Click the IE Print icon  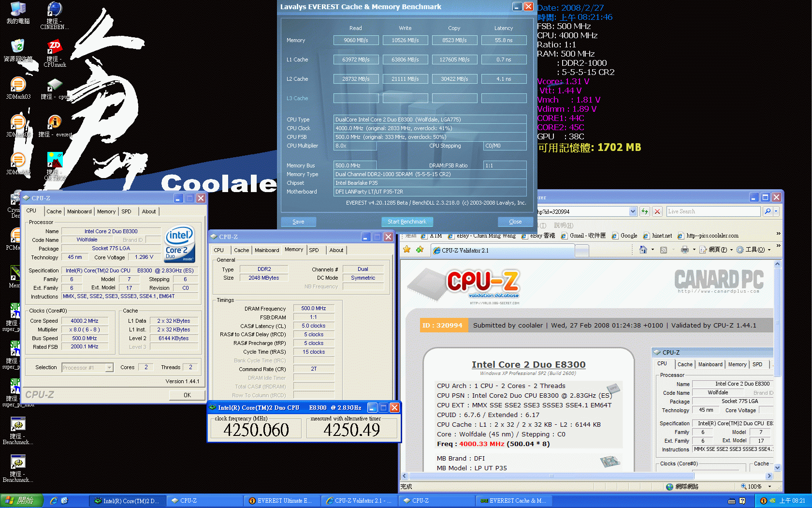684,250
